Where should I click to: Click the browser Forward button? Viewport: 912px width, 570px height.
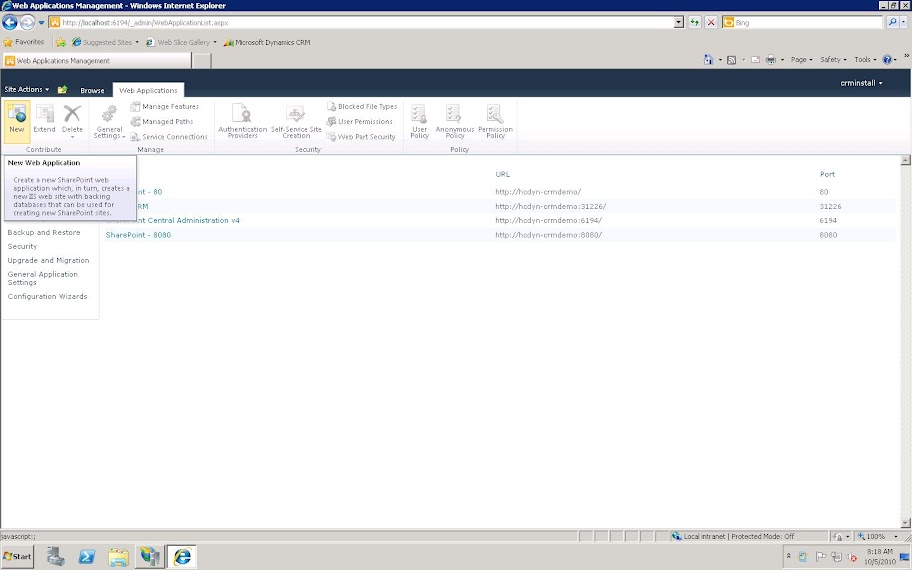27,22
